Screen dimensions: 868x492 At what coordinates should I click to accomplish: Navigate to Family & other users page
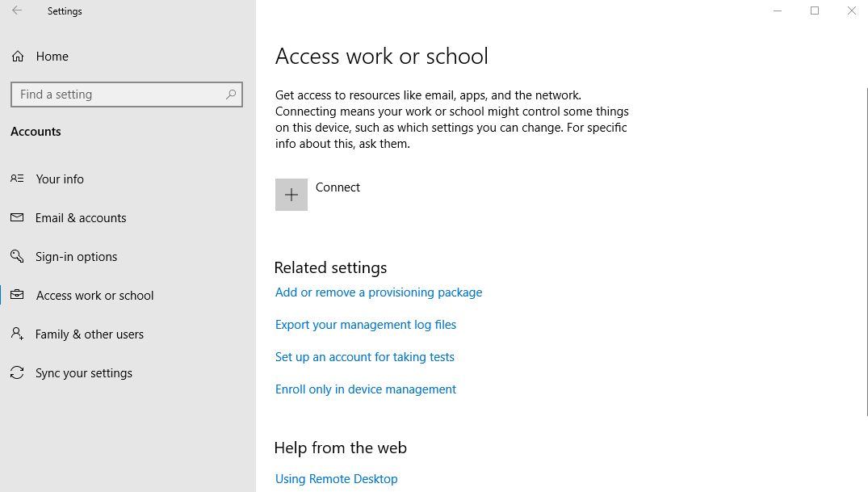tap(90, 334)
